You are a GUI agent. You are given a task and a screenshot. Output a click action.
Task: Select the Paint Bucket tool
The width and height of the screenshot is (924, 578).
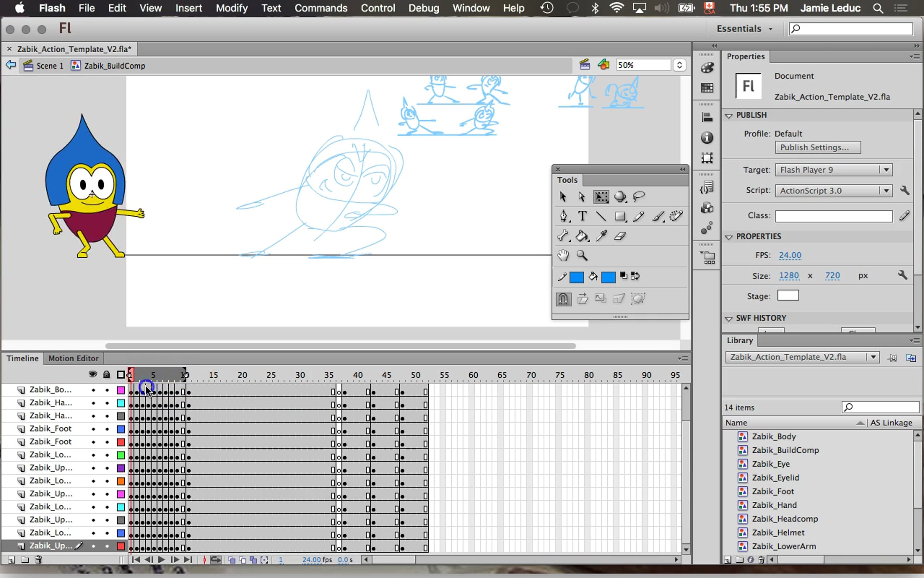point(581,236)
